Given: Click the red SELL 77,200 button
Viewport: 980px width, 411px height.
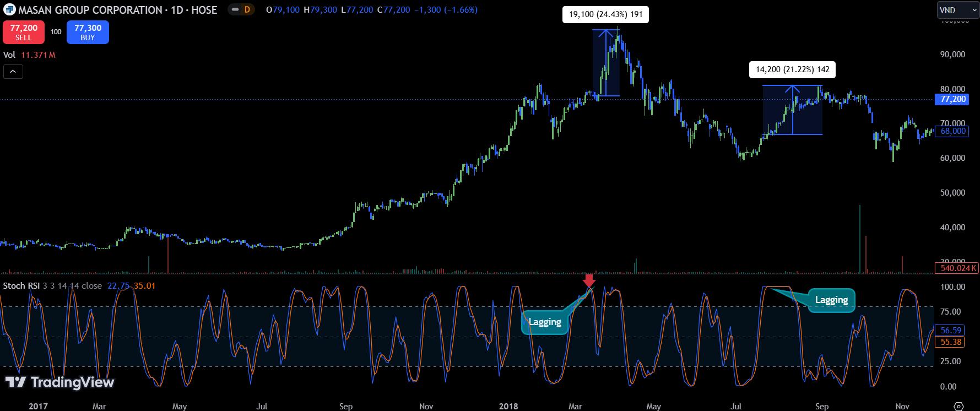Looking at the screenshot, I should [24, 33].
